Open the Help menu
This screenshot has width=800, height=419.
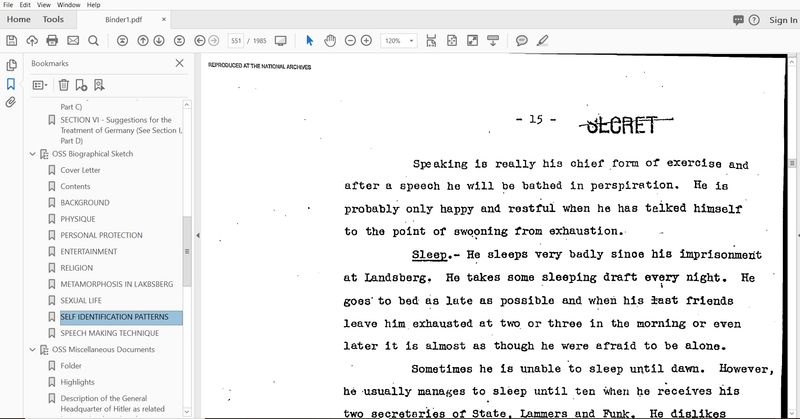coord(93,5)
